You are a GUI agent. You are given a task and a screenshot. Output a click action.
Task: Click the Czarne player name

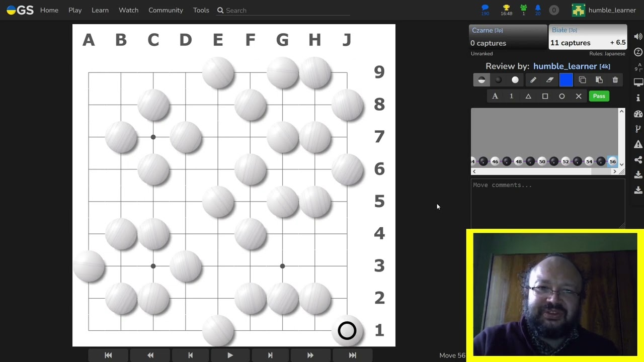tap(482, 30)
